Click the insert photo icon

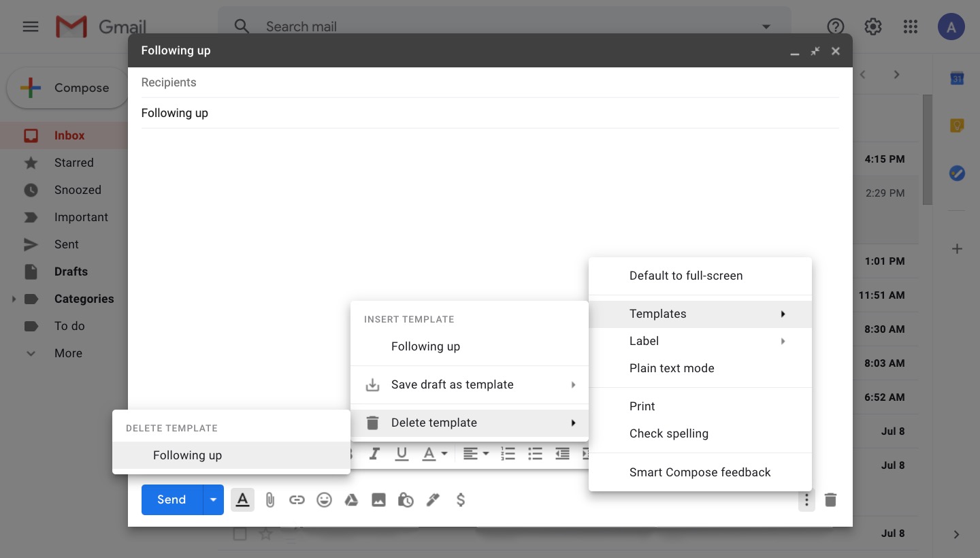(x=378, y=500)
